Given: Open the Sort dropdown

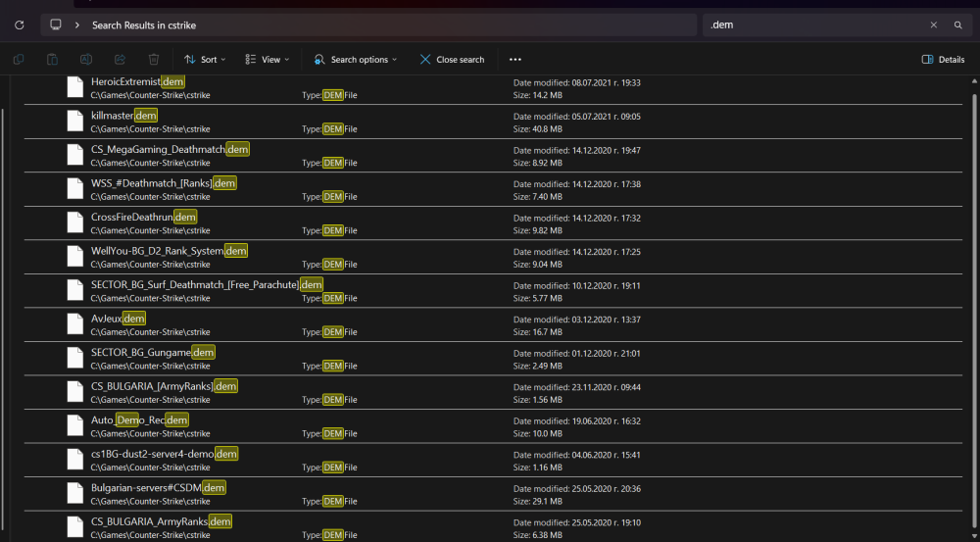Looking at the screenshot, I should (x=205, y=60).
